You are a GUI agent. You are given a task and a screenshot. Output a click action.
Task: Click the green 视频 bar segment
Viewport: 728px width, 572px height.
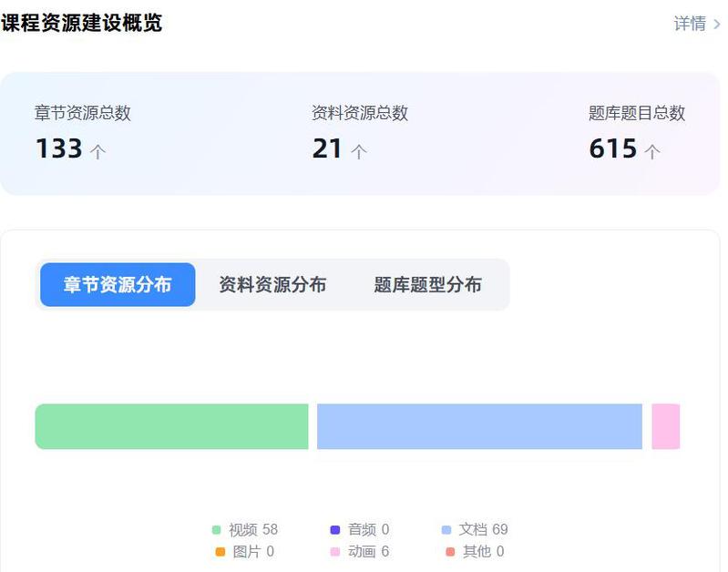171,426
